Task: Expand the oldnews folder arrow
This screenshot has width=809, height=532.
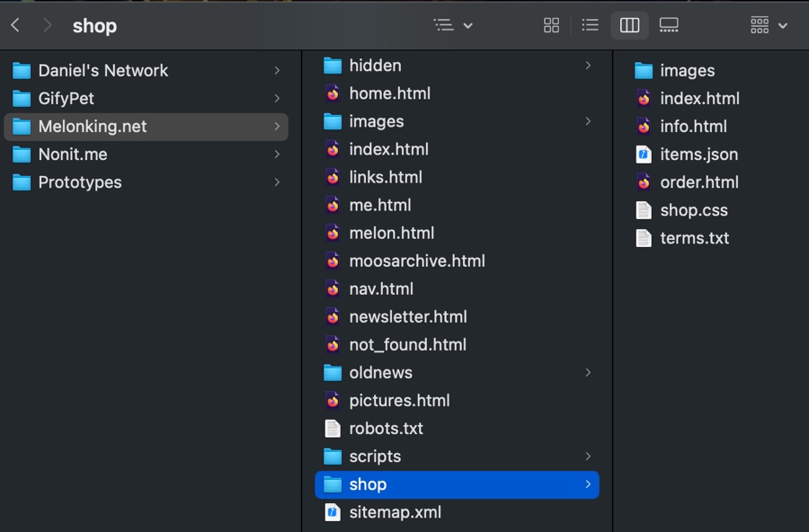Action: coord(588,372)
